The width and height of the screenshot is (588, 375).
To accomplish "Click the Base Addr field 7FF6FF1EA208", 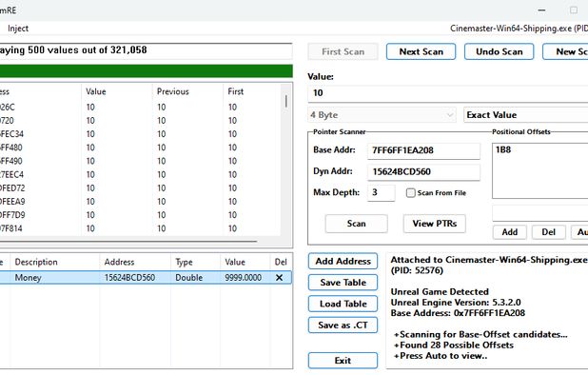I will click(x=423, y=150).
